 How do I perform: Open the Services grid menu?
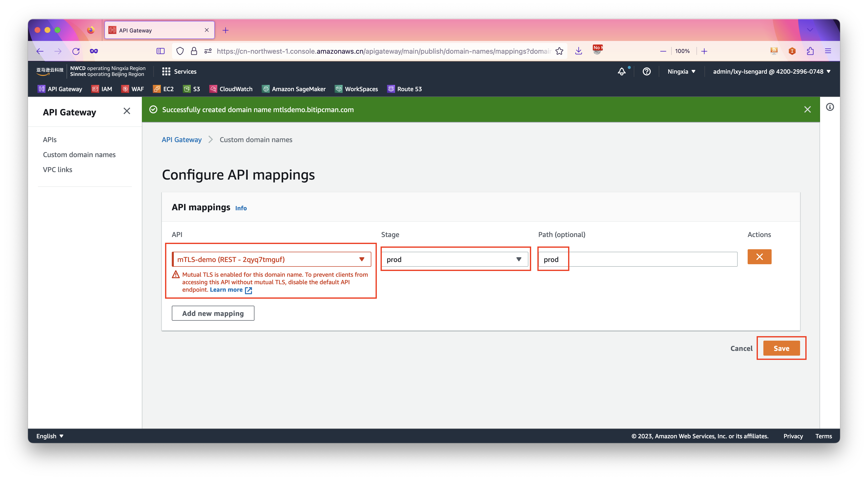tap(179, 71)
